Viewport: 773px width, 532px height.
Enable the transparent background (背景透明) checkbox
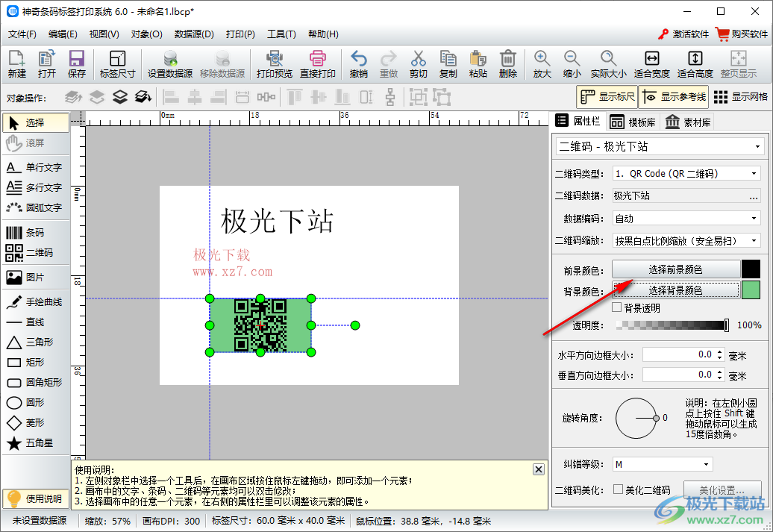[x=617, y=307]
